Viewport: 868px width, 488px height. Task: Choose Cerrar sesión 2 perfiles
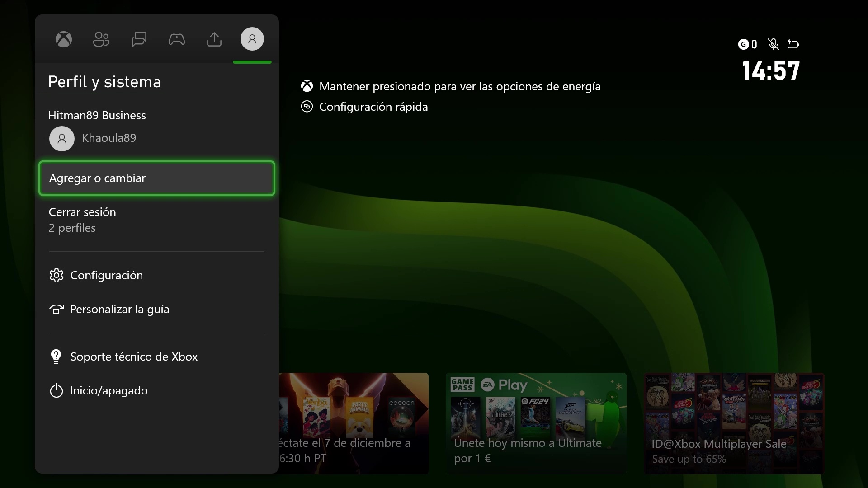click(x=157, y=220)
